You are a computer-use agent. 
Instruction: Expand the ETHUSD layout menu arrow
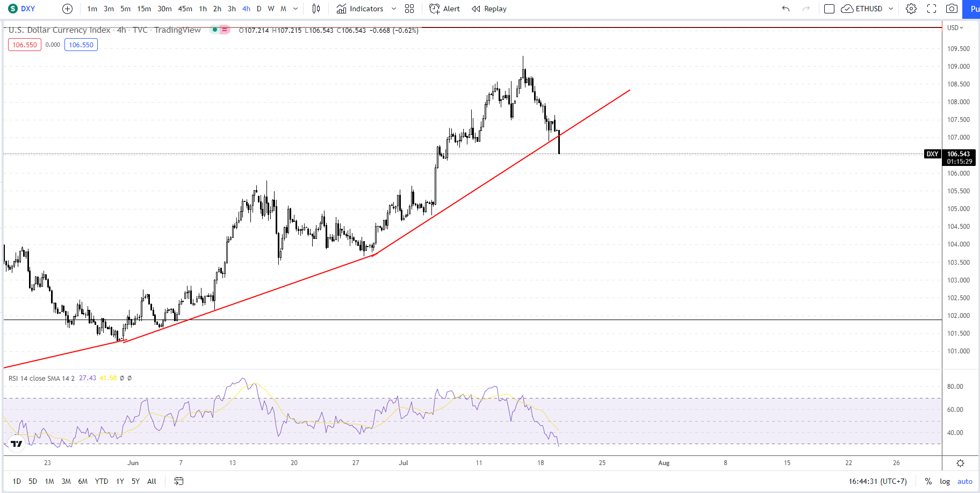(891, 9)
